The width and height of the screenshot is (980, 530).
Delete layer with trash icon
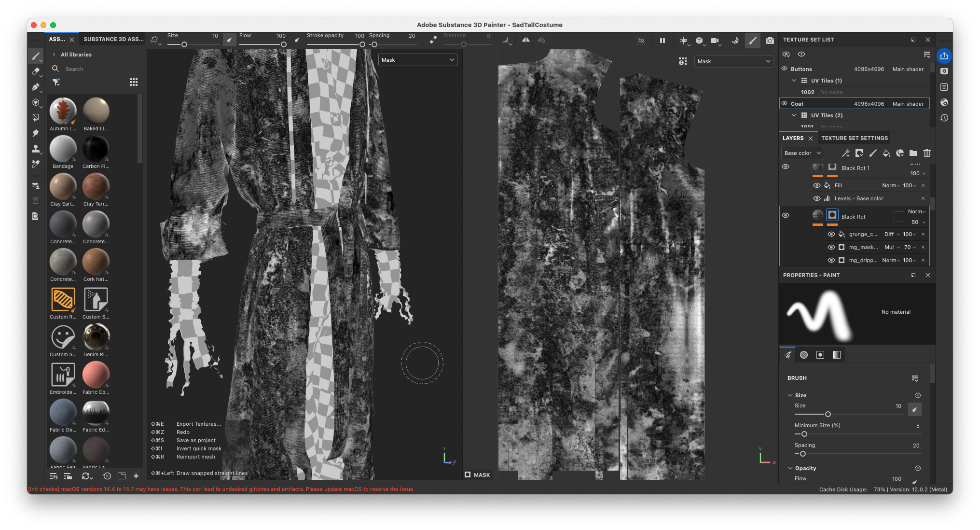coord(926,153)
